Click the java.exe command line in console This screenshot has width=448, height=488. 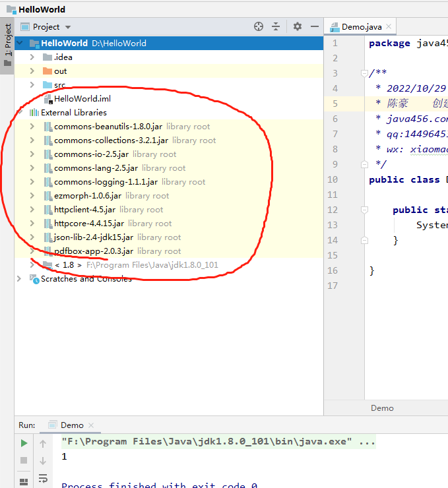(218, 442)
